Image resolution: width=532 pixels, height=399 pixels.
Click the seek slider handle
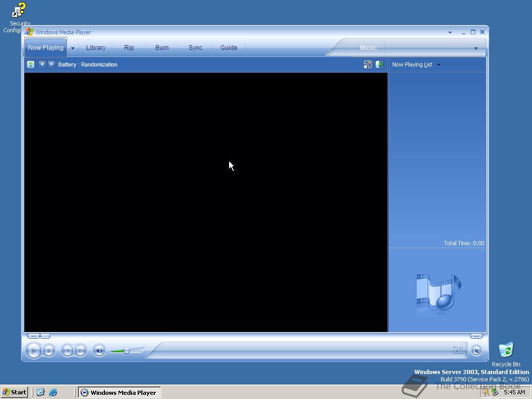point(45,336)
